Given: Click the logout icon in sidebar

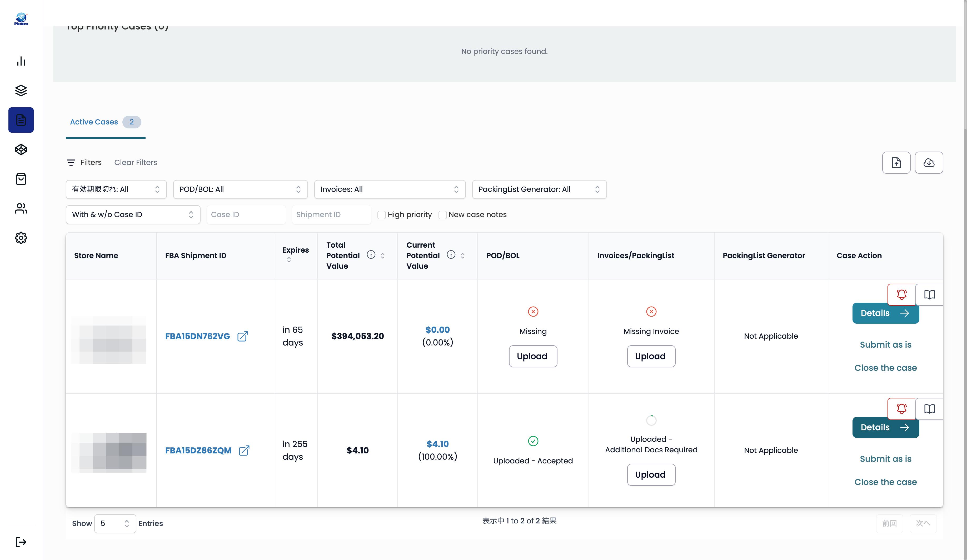Looking at the screenshot, I should (x=21, y=542).
